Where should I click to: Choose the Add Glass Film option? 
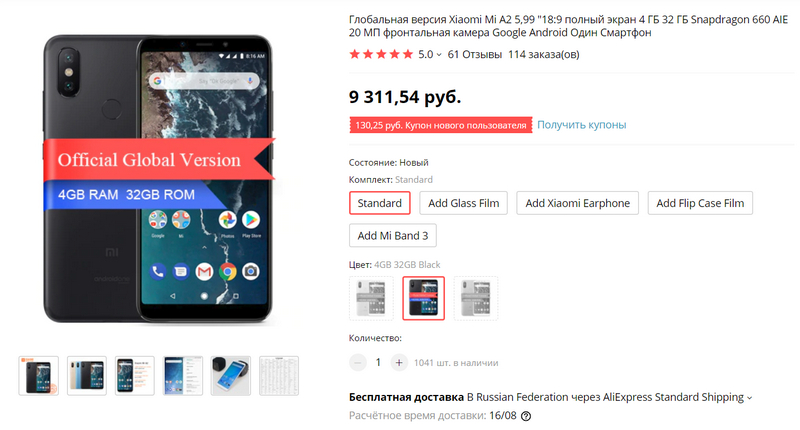(463, 203)
